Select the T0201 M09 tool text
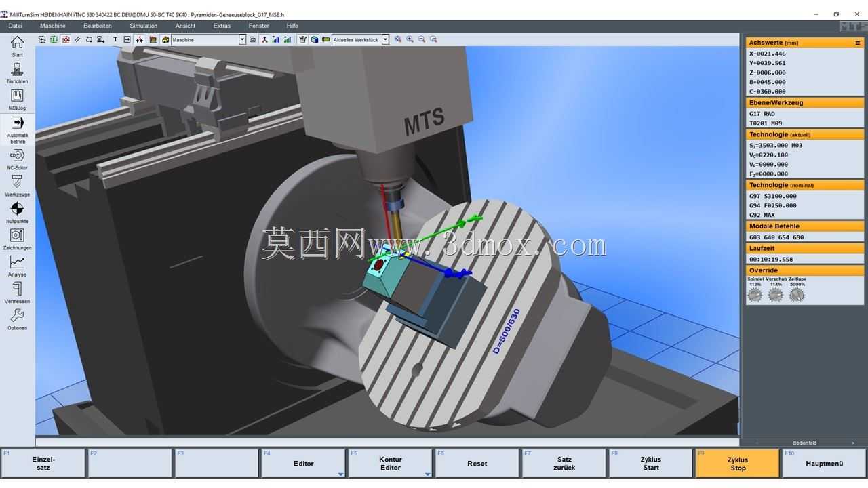 (x=765, y=123)
